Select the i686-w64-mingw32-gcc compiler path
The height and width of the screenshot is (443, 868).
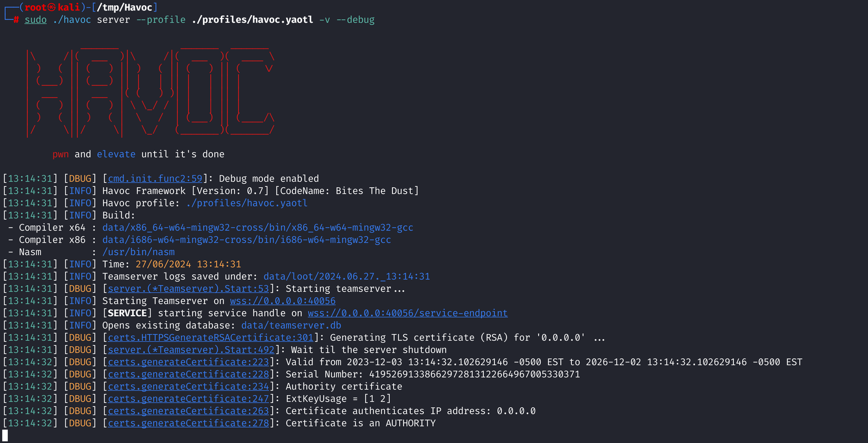click(246, 240)
